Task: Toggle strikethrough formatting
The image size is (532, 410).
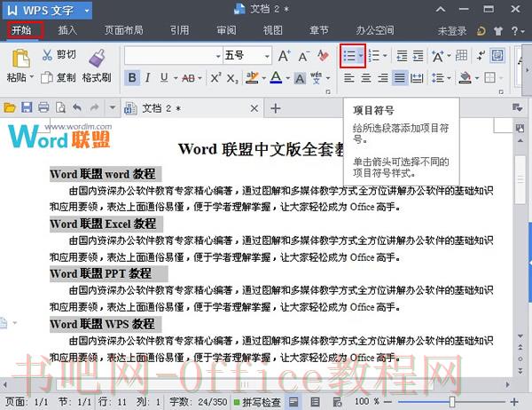Action: click(189, 78)
